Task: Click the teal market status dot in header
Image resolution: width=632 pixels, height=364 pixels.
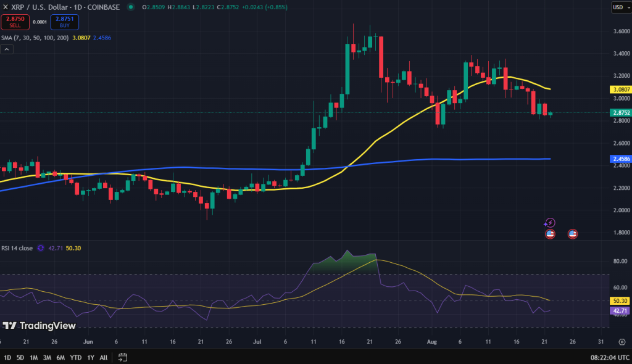Action: 130,7
